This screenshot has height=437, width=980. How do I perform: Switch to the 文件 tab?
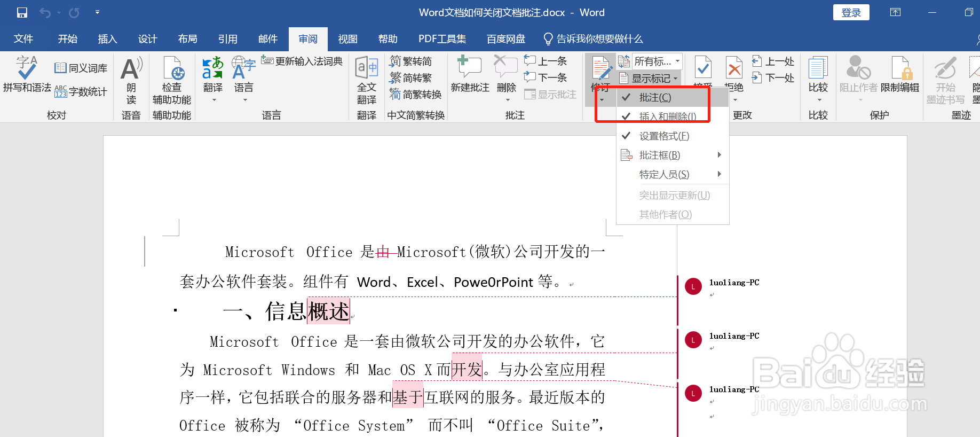[23, 39]
